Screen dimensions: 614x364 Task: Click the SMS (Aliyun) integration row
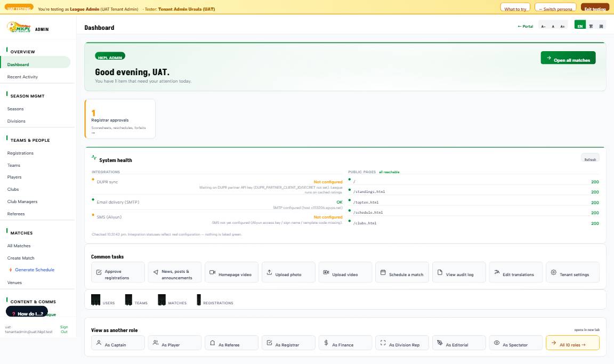[x=217, y=219]
